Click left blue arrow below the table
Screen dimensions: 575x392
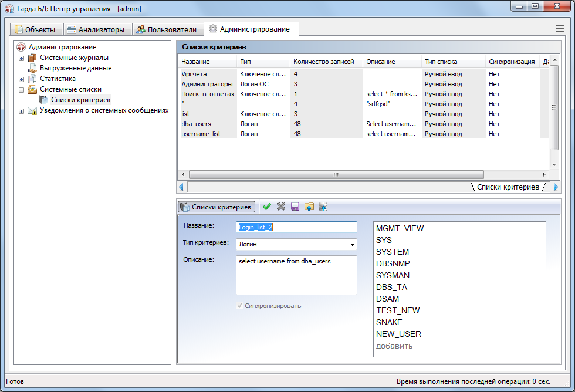(182, 187)
